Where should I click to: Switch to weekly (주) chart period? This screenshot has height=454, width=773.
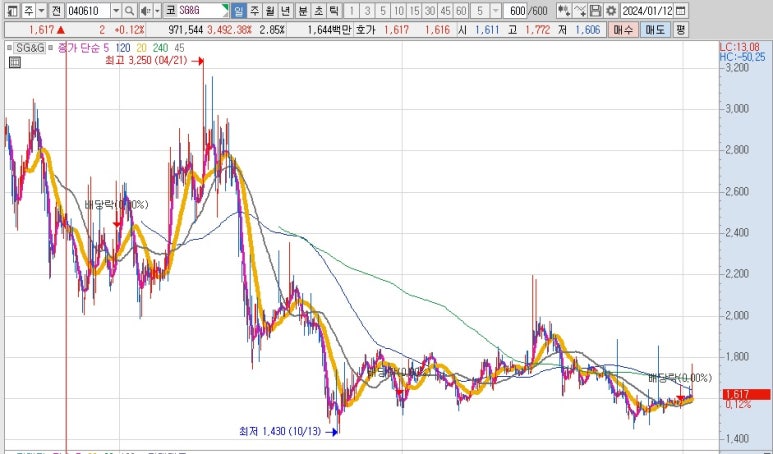pos(255,10)
